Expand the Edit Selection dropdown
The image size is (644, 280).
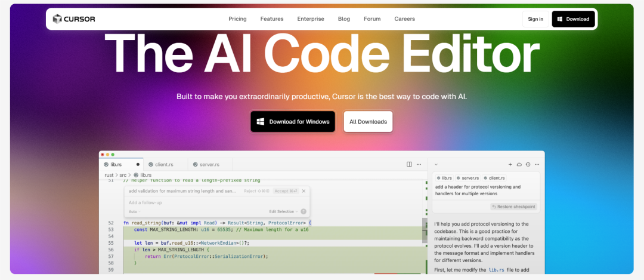click(x=283, y=211)
